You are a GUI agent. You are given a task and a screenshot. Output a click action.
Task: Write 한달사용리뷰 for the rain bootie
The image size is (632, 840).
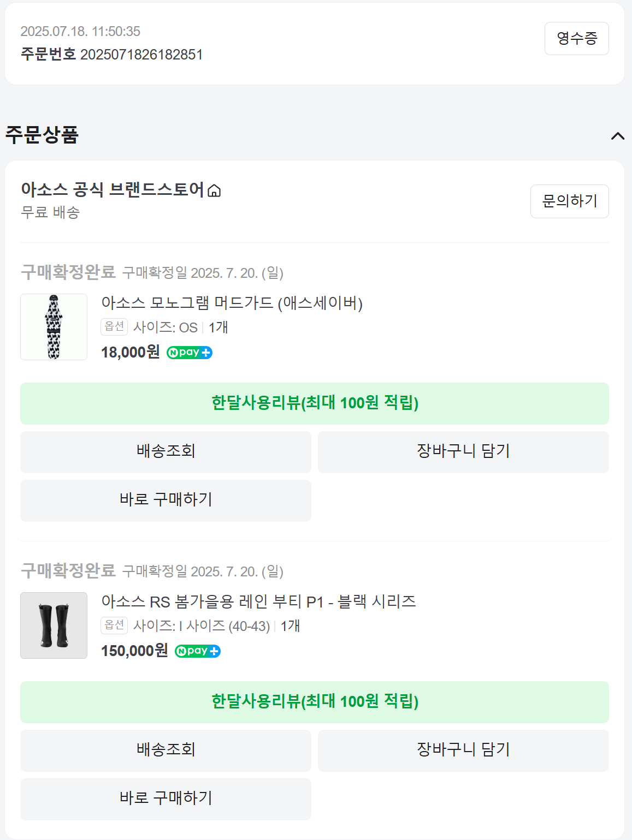coord(314,702)
